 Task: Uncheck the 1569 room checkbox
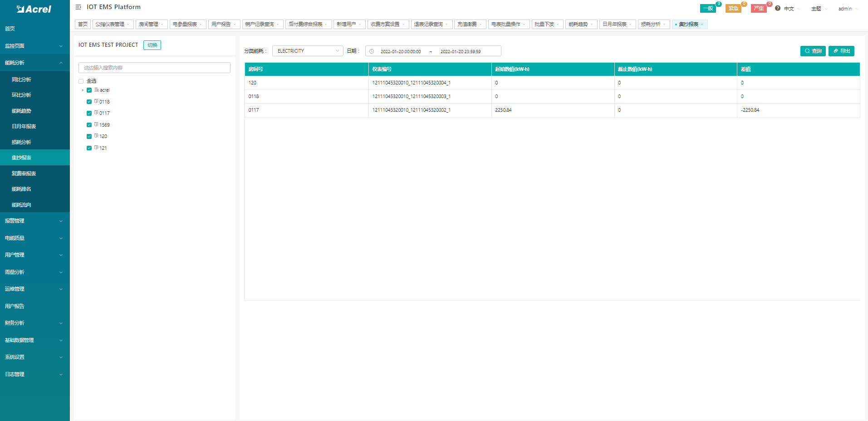click(x=89, y=125)
